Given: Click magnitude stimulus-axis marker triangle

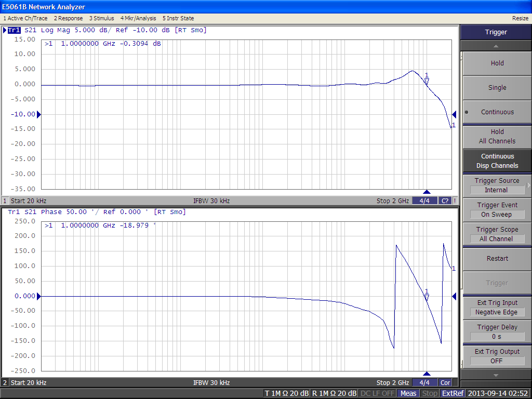Looking at the screenshot, I should (x=427, y=192).
